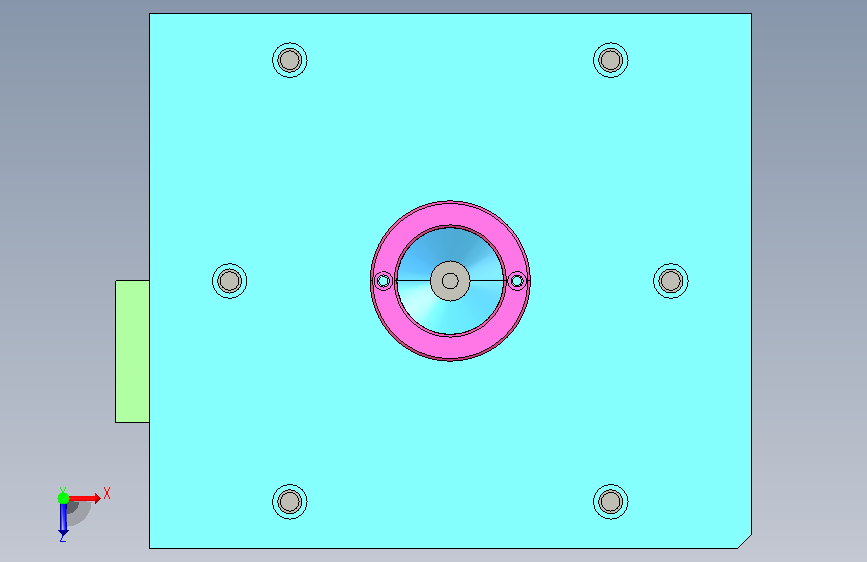Viewport: 867px width, 562px height.
Task: Select the green block beside the plate
Action: click(x=132, y=351)
